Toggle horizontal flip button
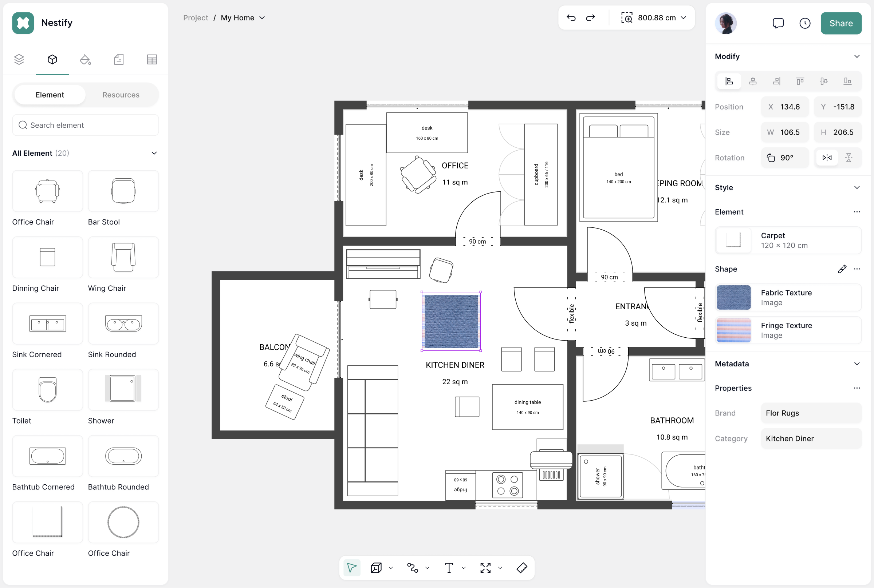 (x=827, y=158)
